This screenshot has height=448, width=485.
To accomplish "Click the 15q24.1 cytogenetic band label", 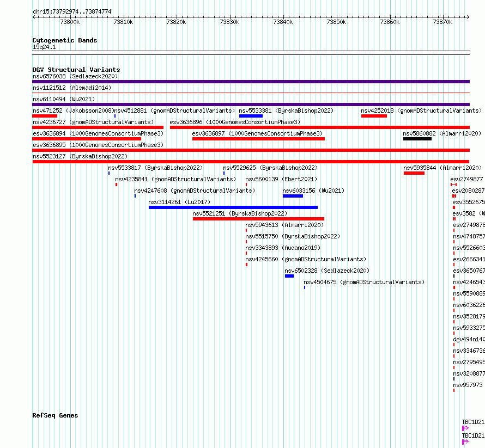I will click(44, 47).
